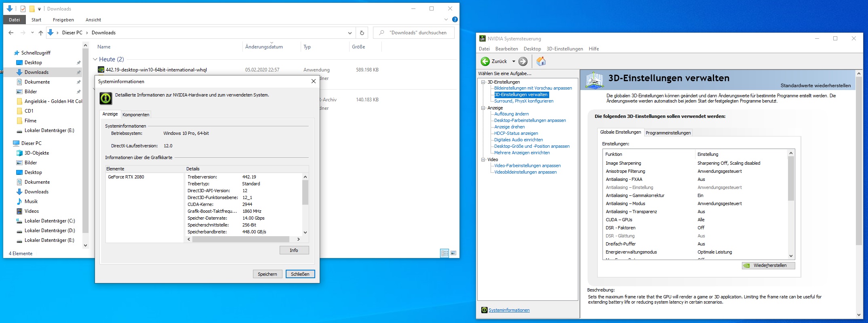Screen dimensions: 868x323
Task: Open the Freigeben ribbon tab
Action: (63, 20)
